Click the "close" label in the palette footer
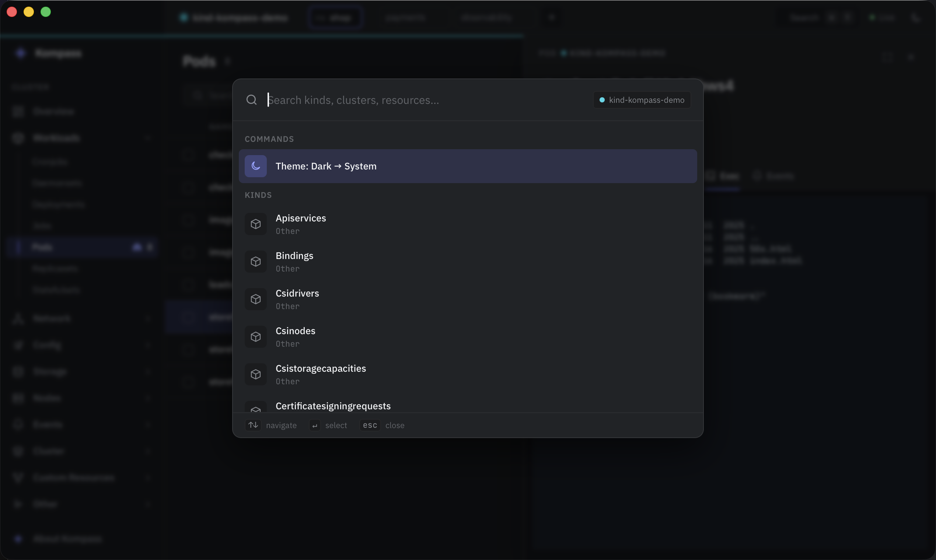 click(x=395, y=425)
